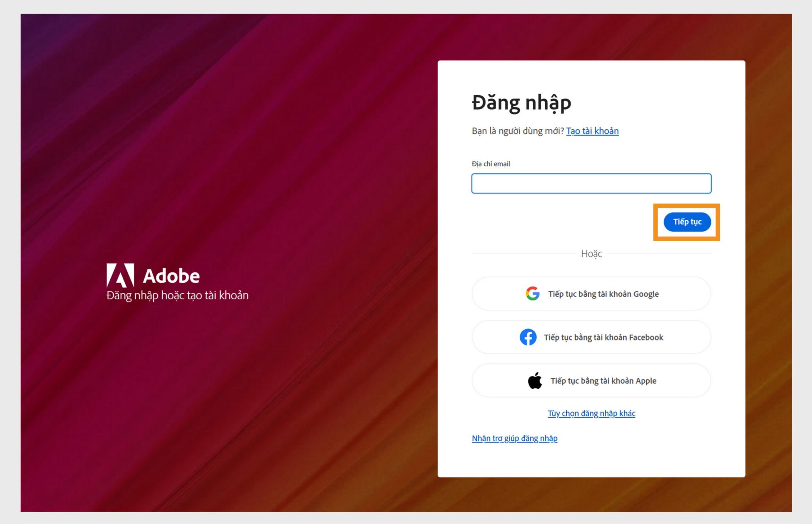Screen dimensions: 812x524
Task: Click 'Đăng nhập hoặc tạo tài khoản' tagline
Action: click(177, 295)
